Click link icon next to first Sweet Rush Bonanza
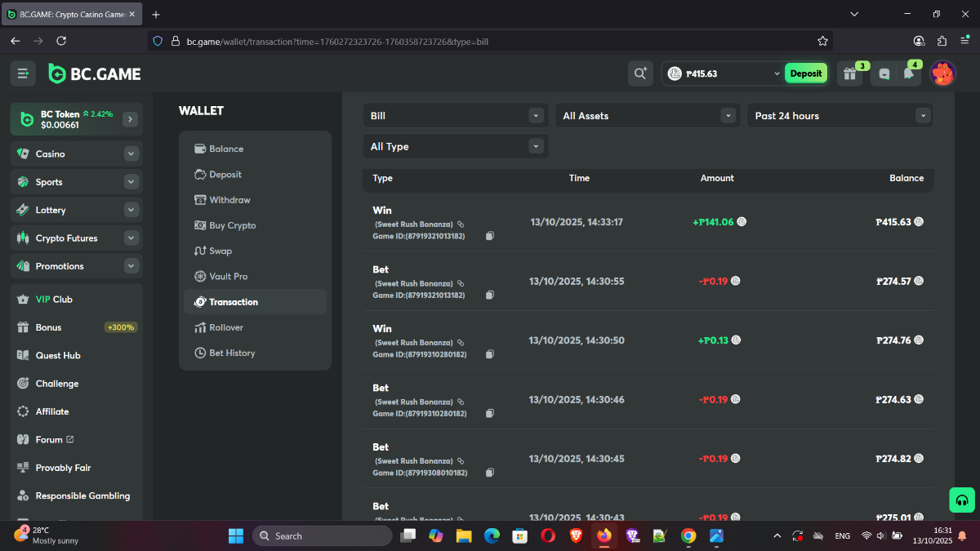980x551 pixels. coord(461,224)
